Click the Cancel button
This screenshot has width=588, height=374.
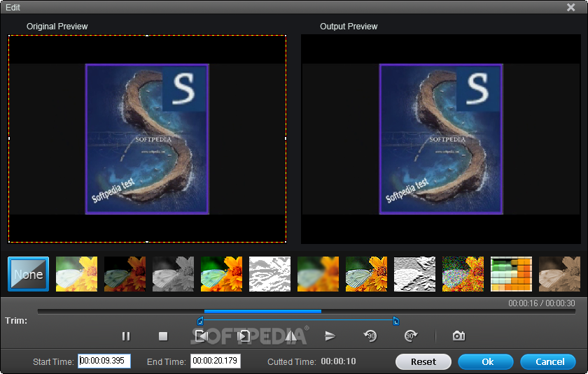548,361
